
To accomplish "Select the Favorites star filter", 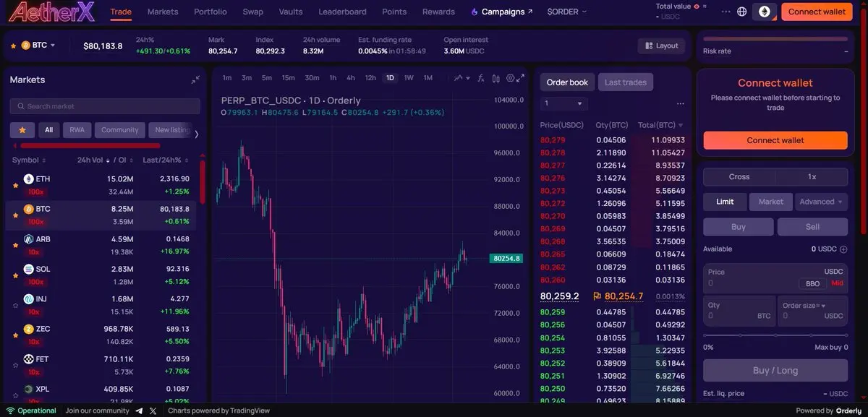I will point(22,130).
